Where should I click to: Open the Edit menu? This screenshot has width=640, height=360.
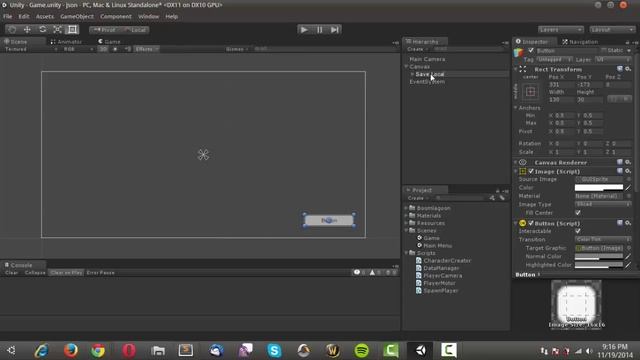pyautogui.click(x=24, y=16)
